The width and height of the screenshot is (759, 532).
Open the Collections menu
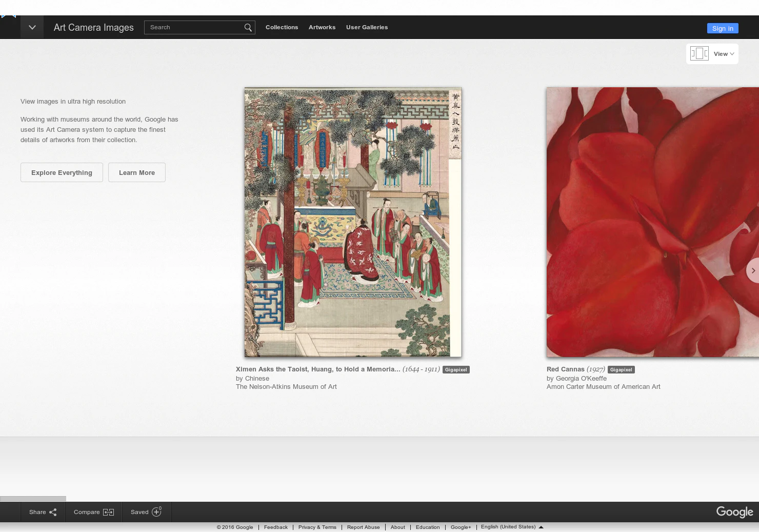point(282,27)
